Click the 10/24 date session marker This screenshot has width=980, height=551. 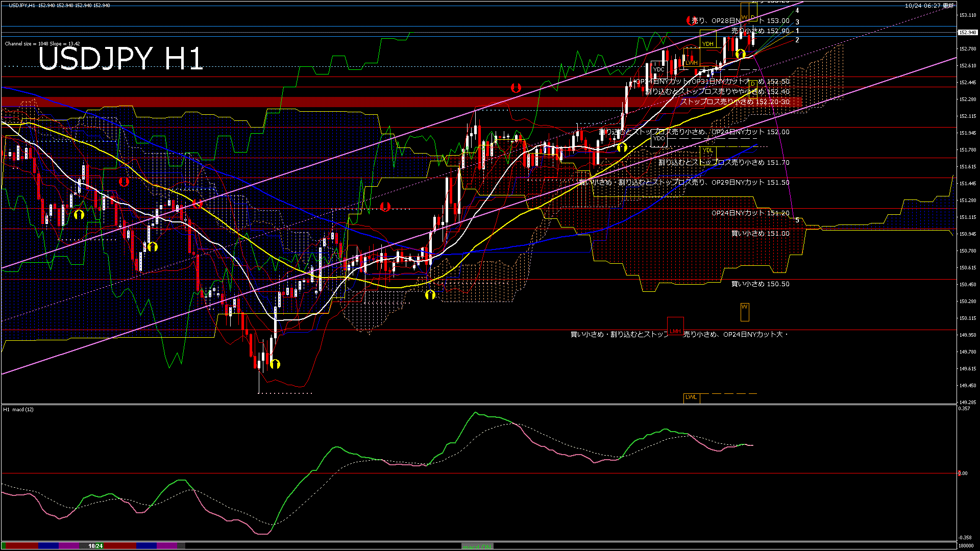[95, 546]
